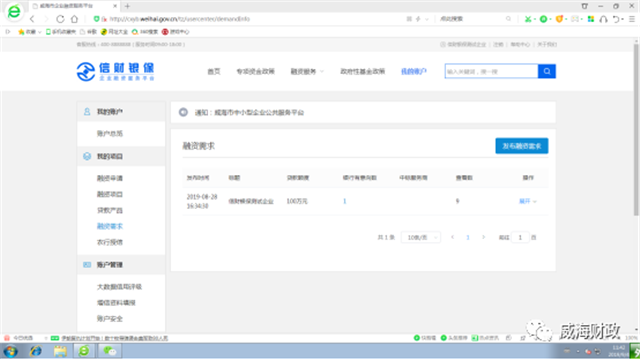Screen dimensions: 640x360
Task: Click the jump-to page number input
Action: pyautogui.click(x=520, y=238)
